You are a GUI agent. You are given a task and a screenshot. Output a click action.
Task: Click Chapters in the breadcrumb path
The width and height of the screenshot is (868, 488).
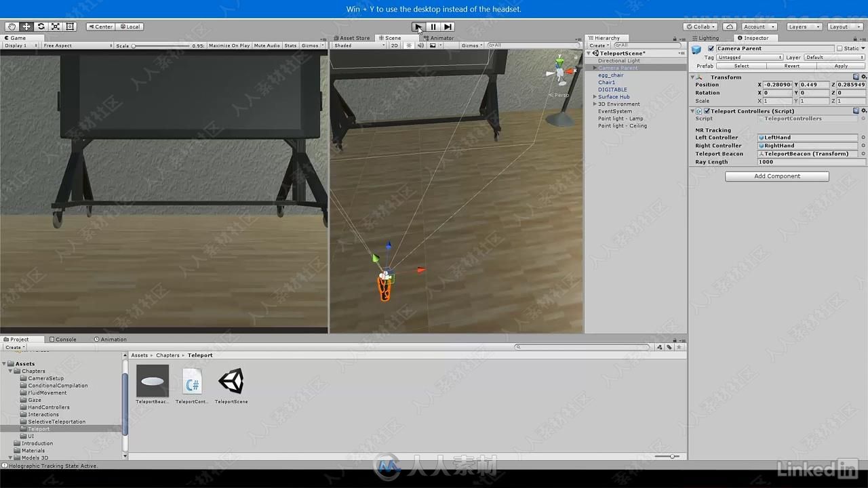pyautogui.click(x=167, y=355)
